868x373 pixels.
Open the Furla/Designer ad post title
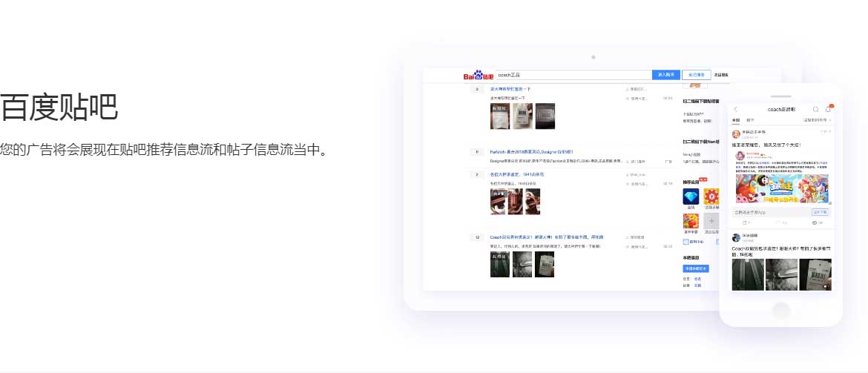pyautogui.click(x=530, y=151)
